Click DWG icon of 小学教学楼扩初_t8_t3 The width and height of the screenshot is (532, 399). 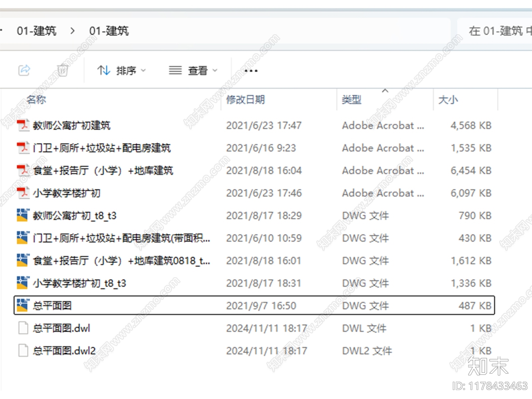(23, 283)
